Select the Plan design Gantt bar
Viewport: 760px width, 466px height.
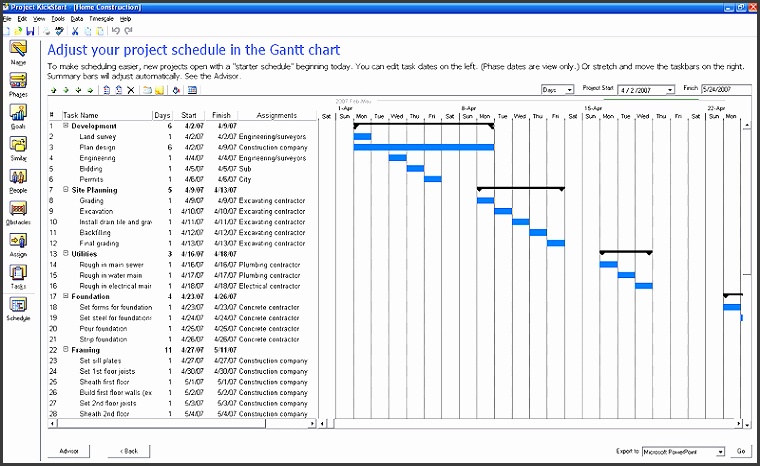[x=424, y=147]
